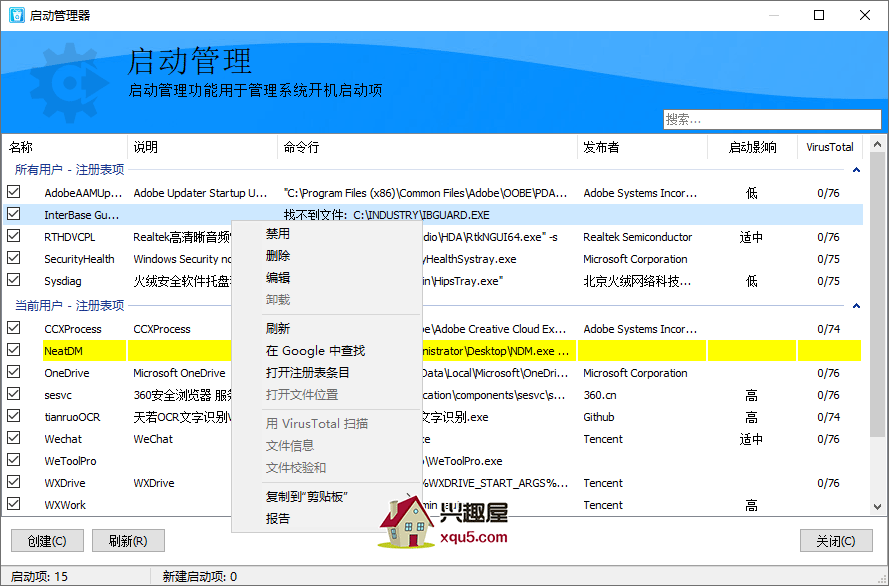Click the 刷新(R) button at bottom
889x586 pixels.
[128, 541]
